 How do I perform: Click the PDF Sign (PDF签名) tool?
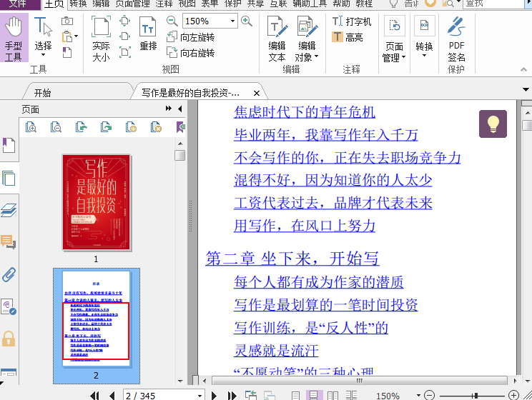[x=456, y=39]
